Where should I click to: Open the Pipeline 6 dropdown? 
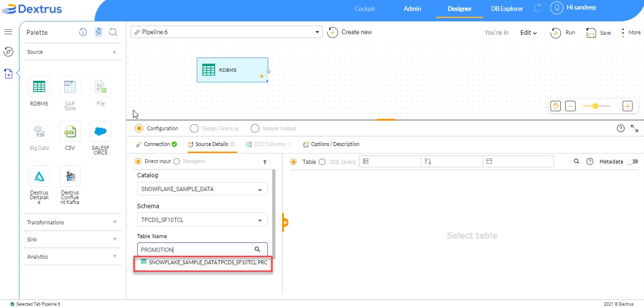pyautogui.click(x=227, y=32)
